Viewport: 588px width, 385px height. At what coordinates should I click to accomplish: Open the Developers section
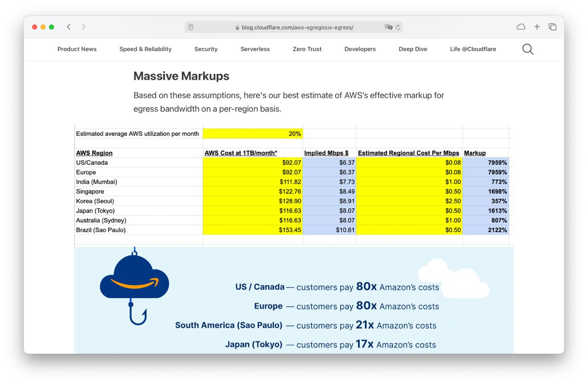tap(360, 49)
